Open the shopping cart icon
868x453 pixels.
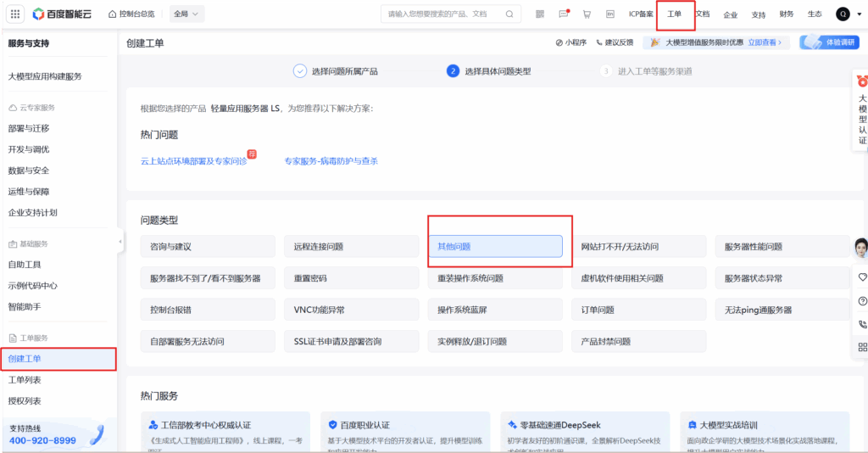click(587, 14)
